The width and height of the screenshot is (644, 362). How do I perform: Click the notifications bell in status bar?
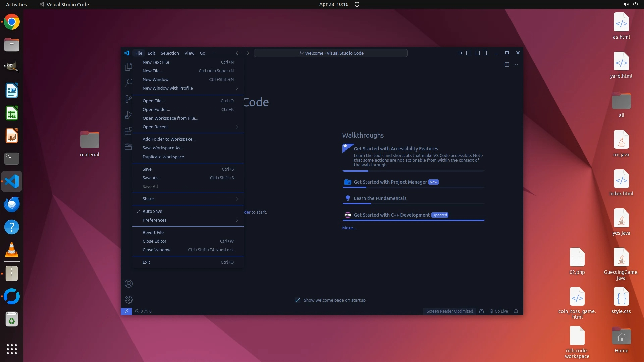coord(516,311)
